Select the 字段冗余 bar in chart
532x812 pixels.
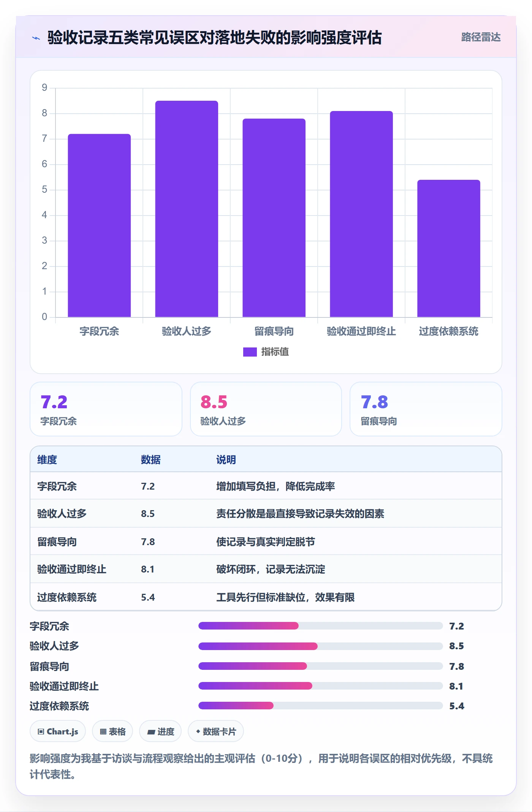coord(99,225)
